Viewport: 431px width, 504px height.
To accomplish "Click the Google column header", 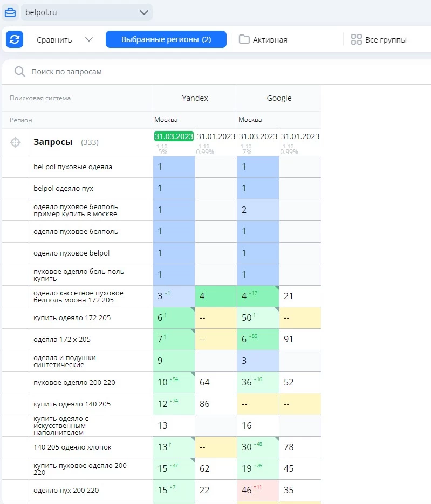I will [279, 98].
